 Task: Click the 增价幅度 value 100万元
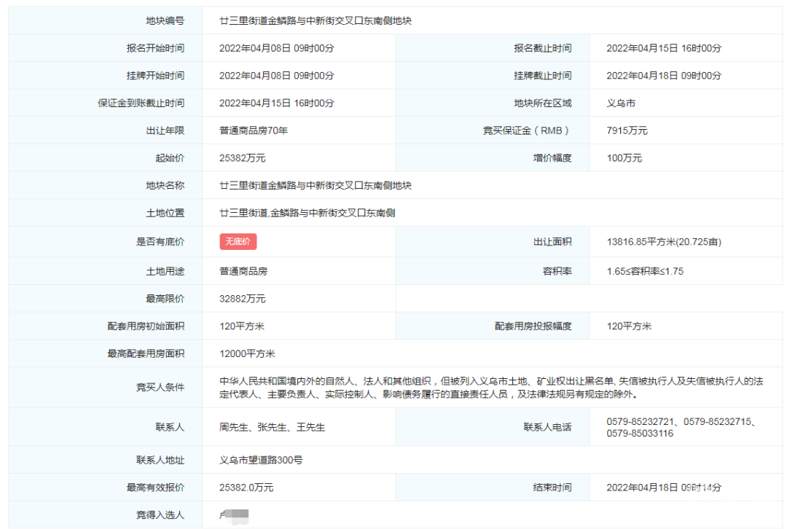[624, 158]
